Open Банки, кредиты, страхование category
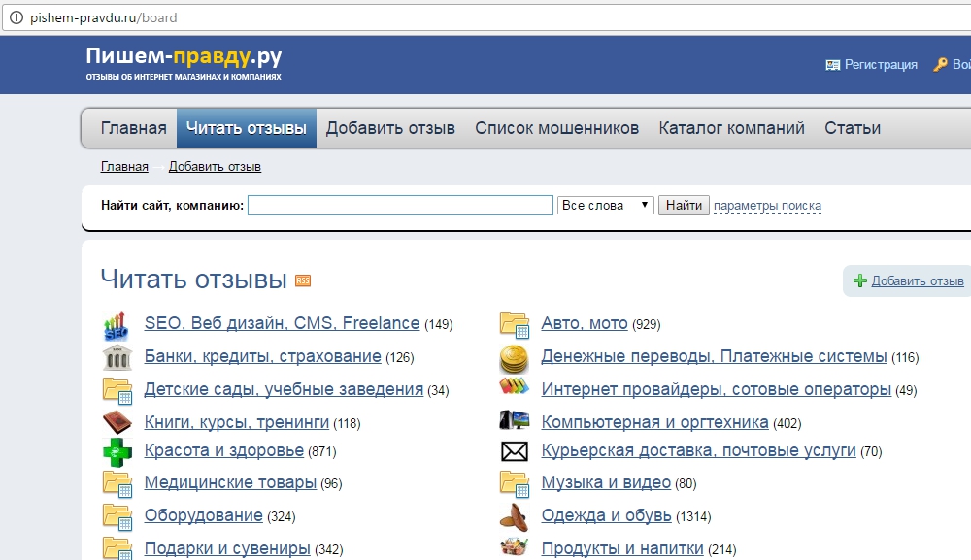971x560 pixels. (262, 356)
